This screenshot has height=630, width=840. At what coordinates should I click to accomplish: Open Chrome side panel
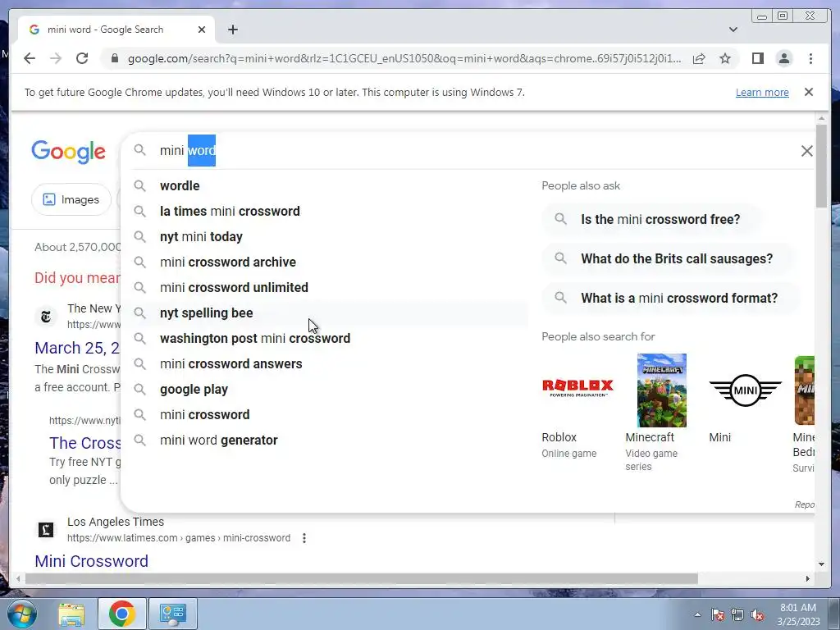pyautogui.click(x=757, y=58)
